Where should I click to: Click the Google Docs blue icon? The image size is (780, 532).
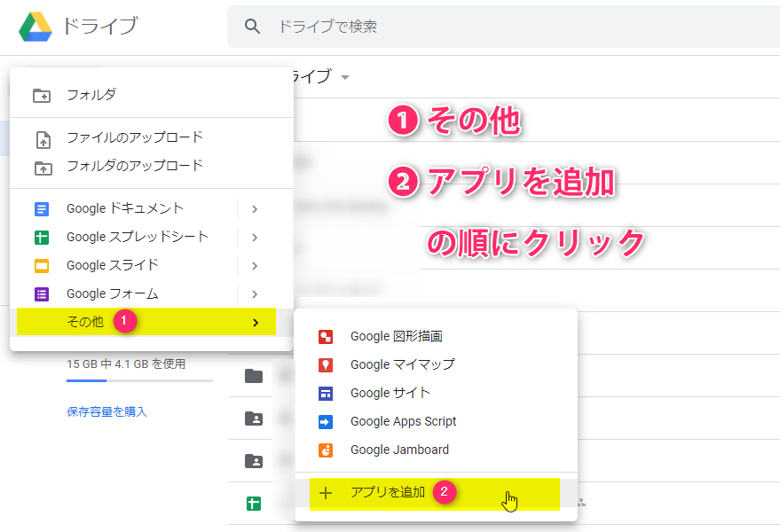42,209
